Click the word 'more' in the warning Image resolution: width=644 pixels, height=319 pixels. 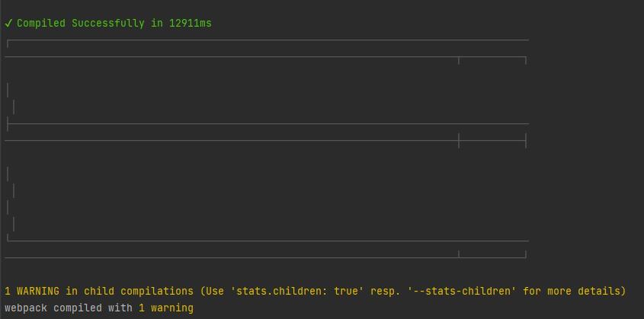coord(559,292)
